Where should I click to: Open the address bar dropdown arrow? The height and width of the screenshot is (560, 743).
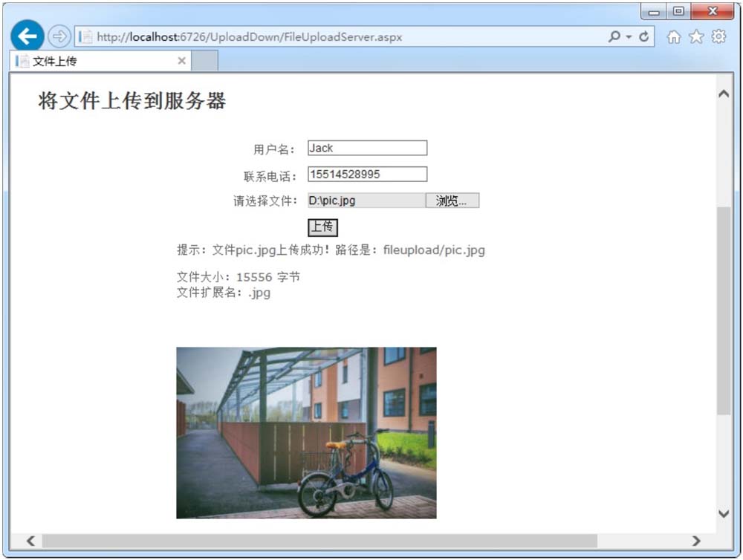click(x=629, y=36)
